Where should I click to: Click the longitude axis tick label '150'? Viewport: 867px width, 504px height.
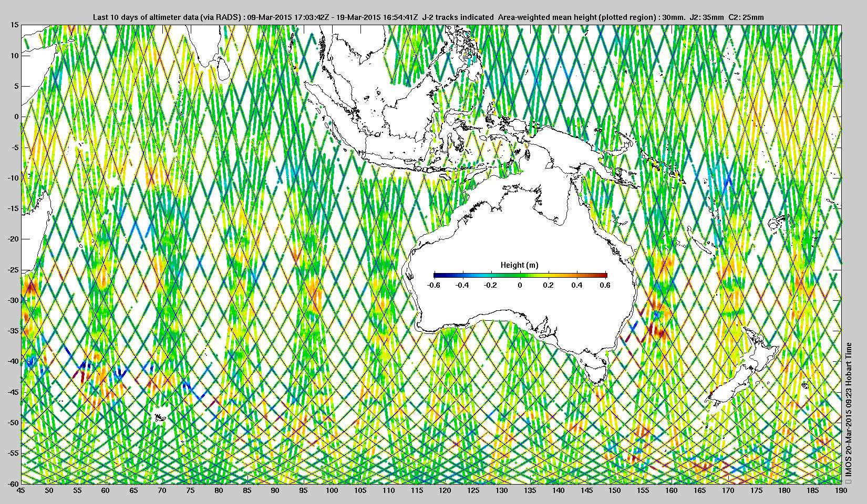(615, 490)
